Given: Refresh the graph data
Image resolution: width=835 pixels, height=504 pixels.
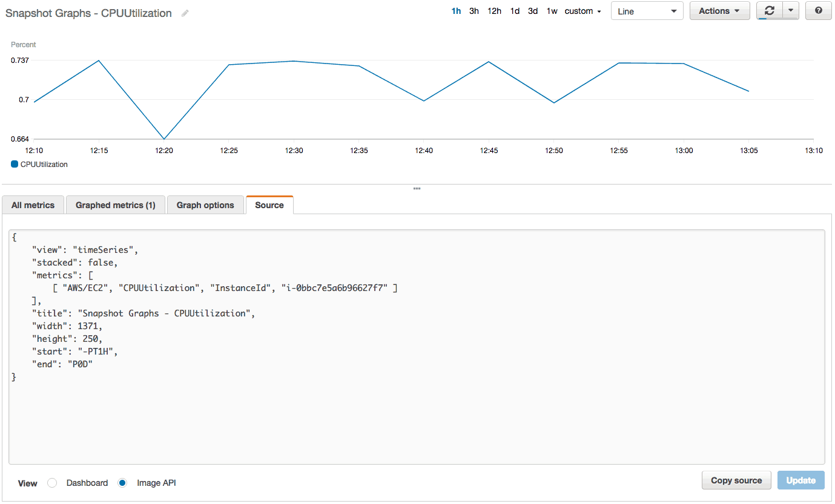Looking at the screenshot, I should point(770,10).
